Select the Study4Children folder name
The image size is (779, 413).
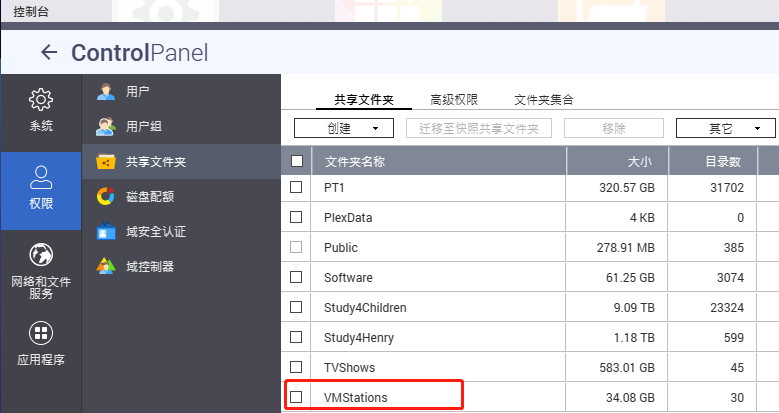[x=365, y=308]
